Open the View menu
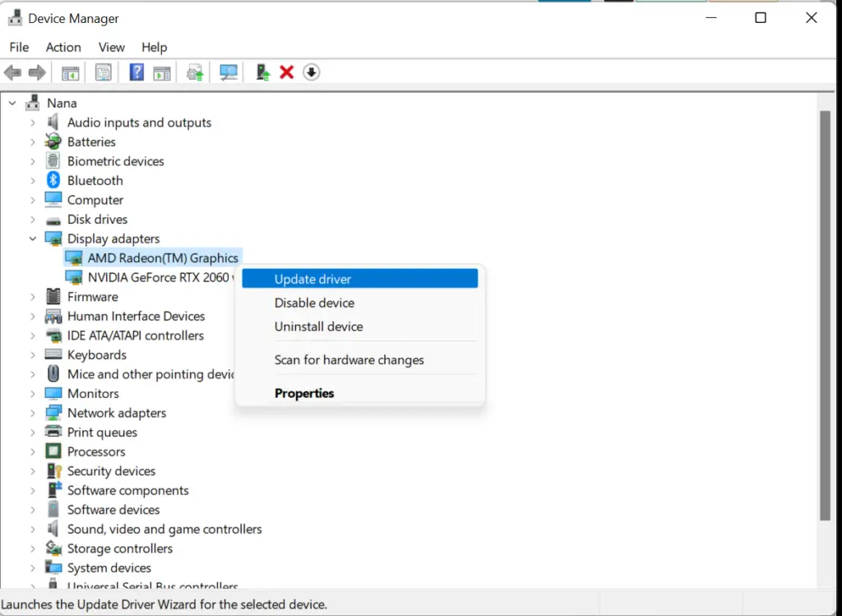The height and width of the screenshot is (616, 842). pos(112,47)
